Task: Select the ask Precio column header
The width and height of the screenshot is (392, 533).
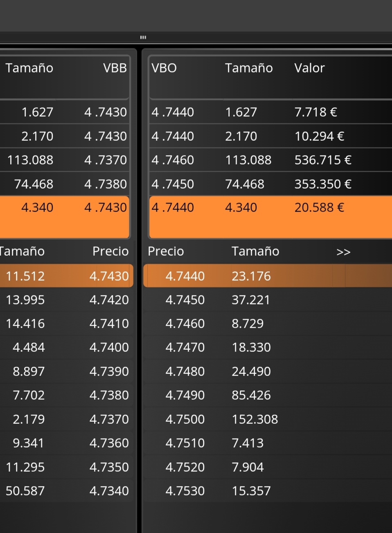Action: coord(166,251)
